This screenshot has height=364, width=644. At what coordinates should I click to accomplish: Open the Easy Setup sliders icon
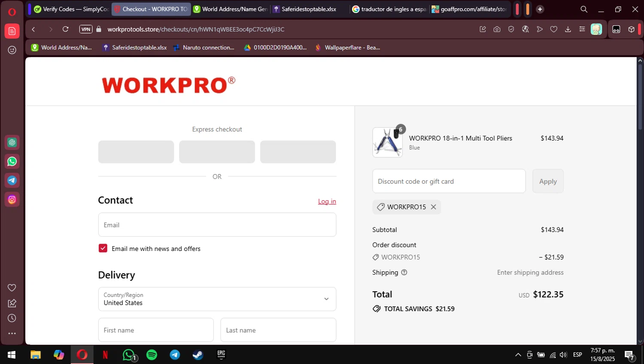point(582,29)
